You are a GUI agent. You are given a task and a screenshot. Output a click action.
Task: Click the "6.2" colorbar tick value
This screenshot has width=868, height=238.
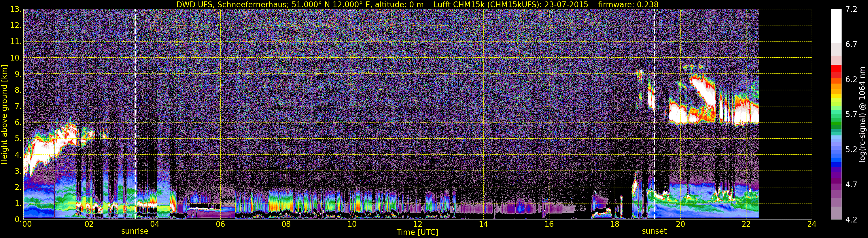(x=851, y=80)
